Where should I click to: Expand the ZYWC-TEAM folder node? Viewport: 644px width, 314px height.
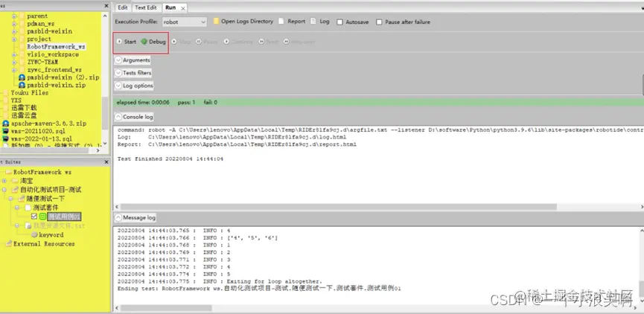(14, 62)
